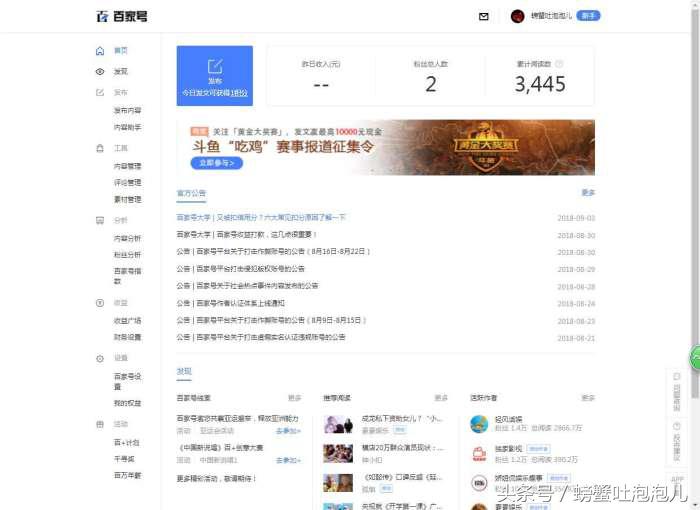Click the help icon beside 累计阅读数
The image size is (700, 510).
click(558, 64)
